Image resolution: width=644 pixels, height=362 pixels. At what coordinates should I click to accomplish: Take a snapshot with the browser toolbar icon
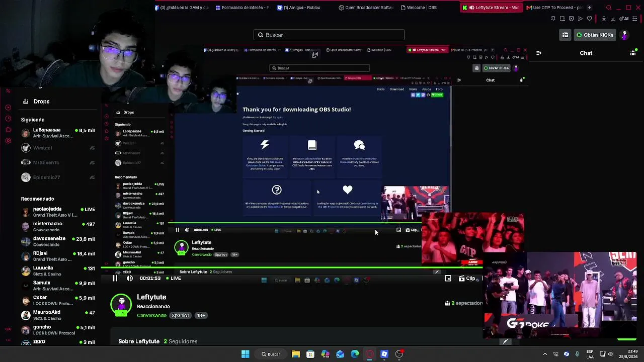(562, 19)
